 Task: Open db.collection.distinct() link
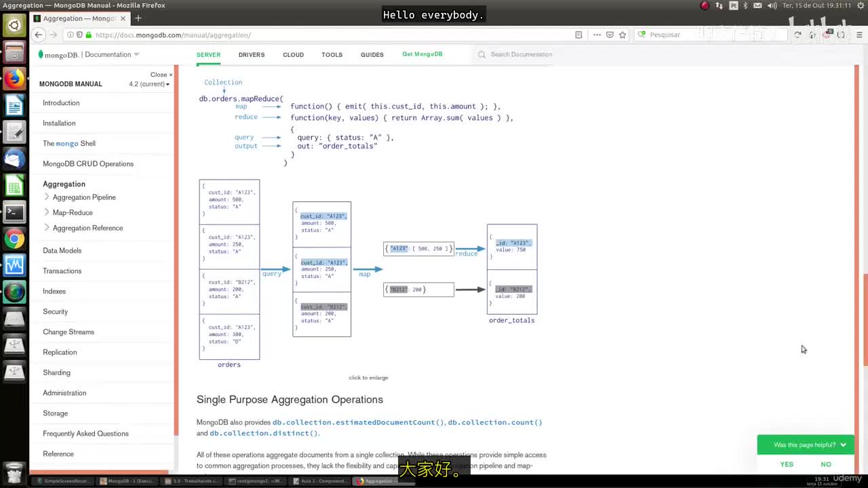[264, 433]
